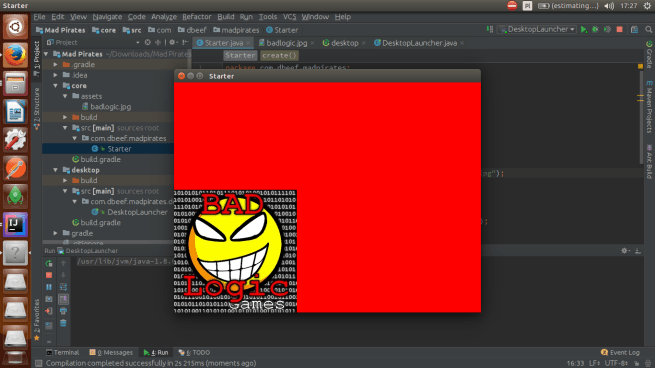The height and width of the screenshot is (368, 655).
Task: Rerun DesktopLauncher in Run panel
Action: [x=49, y=264]
